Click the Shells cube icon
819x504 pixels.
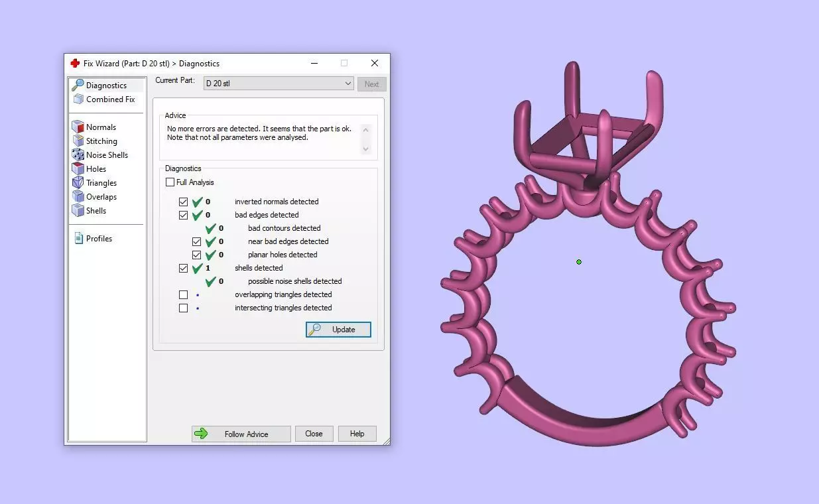coord(78,211)
